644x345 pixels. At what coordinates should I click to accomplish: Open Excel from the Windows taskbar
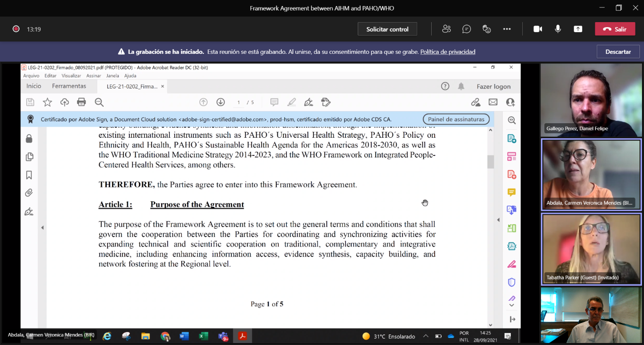tap(203, 336)
